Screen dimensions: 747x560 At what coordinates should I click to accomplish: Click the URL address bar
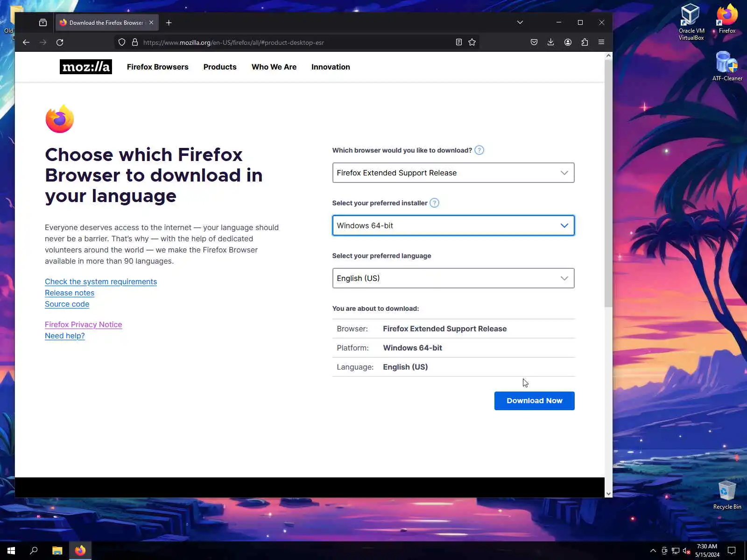tap(296, 42)
